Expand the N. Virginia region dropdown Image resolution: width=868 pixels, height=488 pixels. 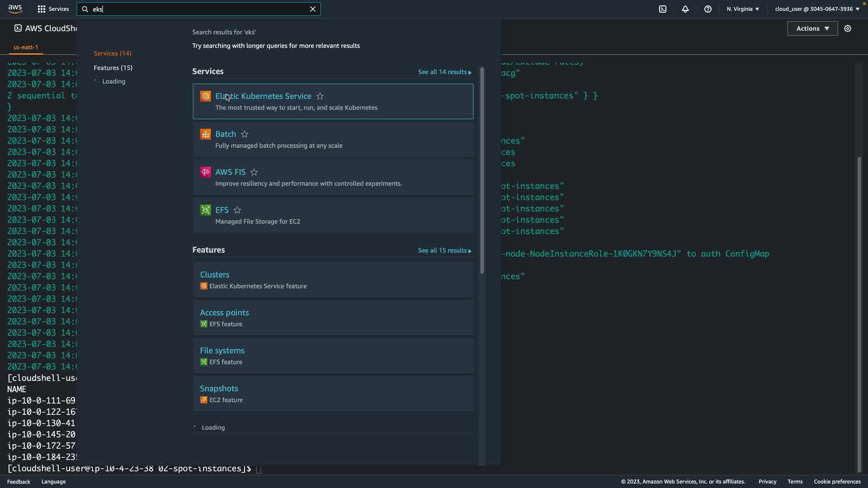743,9
